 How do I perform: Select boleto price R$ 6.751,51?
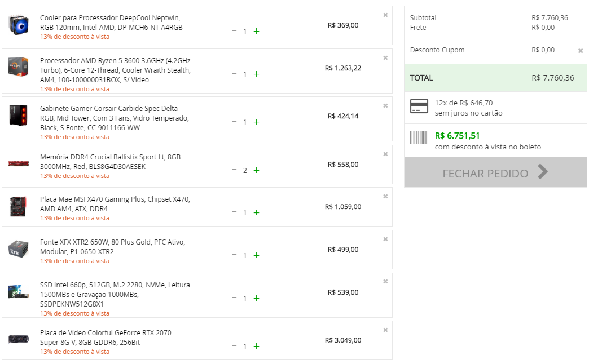pos(457,136)
